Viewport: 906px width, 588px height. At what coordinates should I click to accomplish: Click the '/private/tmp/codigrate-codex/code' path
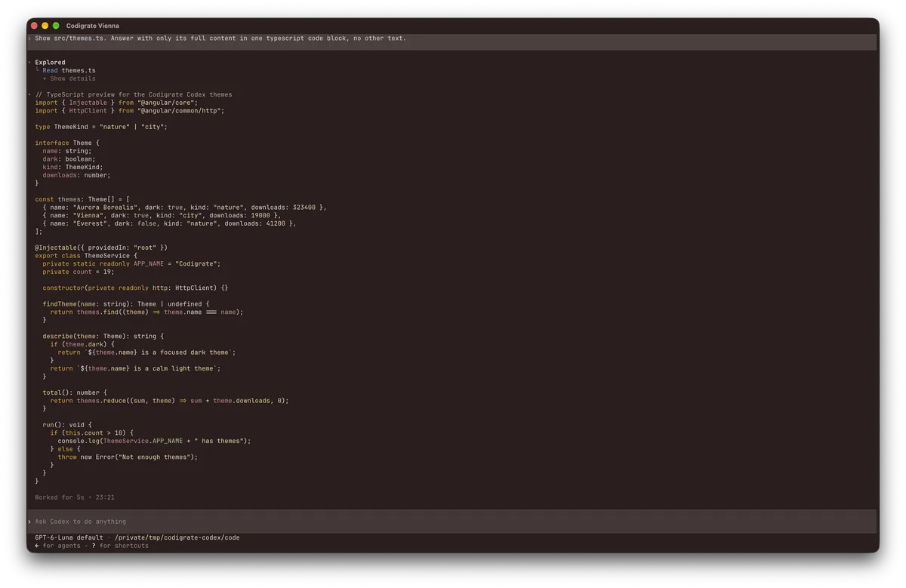pyautogui.click(x=177, y=538)
